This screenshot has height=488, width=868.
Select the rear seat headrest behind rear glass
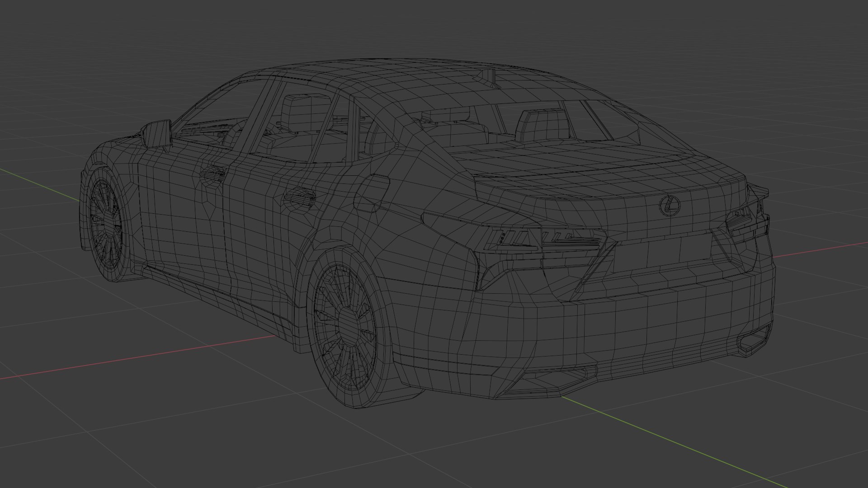coord(542,126)
